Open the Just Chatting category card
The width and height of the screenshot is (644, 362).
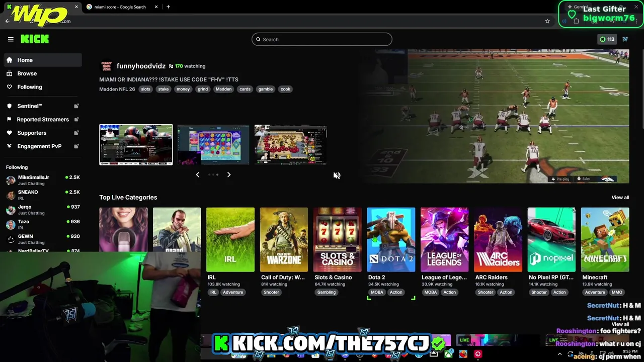pyautogui.click(x=123, y=229)
